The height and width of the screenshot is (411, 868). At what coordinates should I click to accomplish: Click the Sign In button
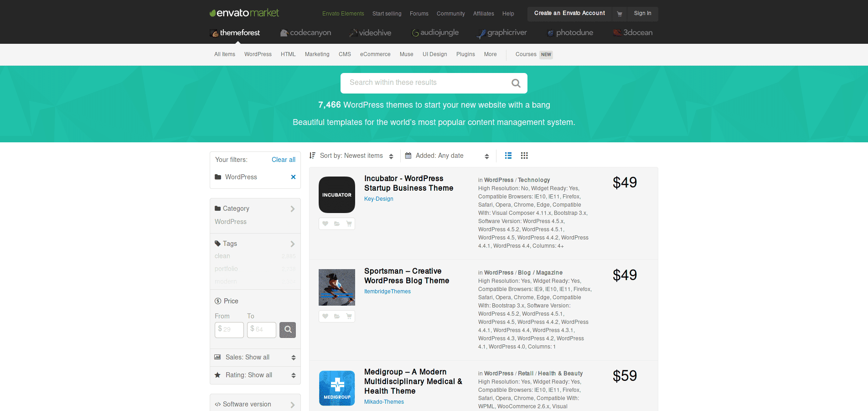642,14
